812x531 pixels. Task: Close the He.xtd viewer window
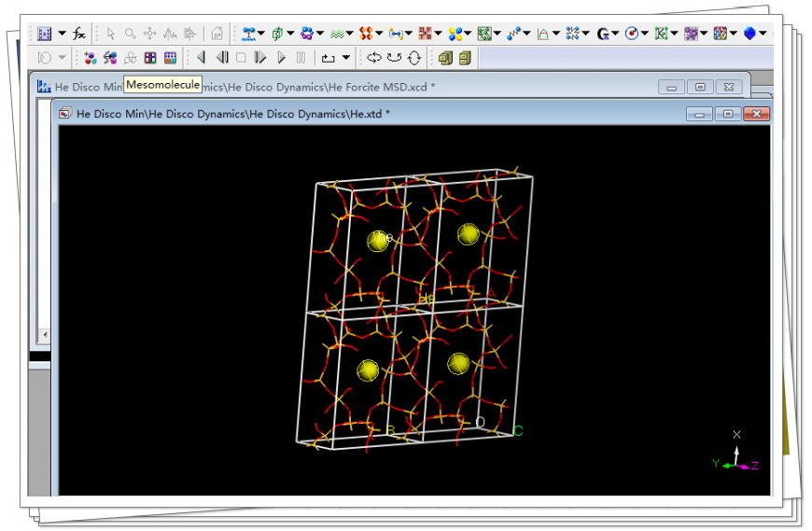point(757,114)
